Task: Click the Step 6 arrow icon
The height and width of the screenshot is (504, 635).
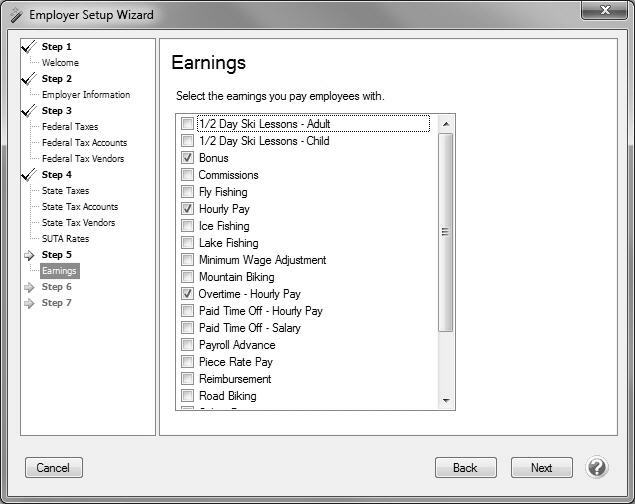Action: (x=29, y=287)
